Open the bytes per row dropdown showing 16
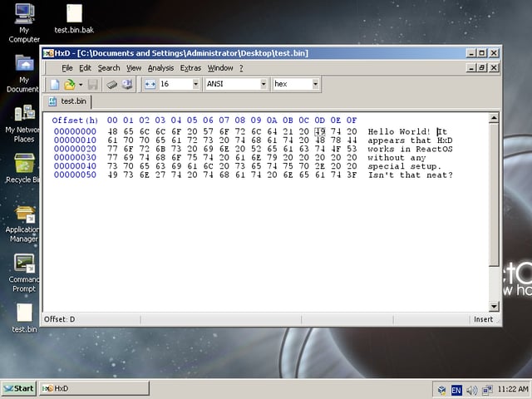The height and width of the screenshot is (399, 532). tap(196, 84)
